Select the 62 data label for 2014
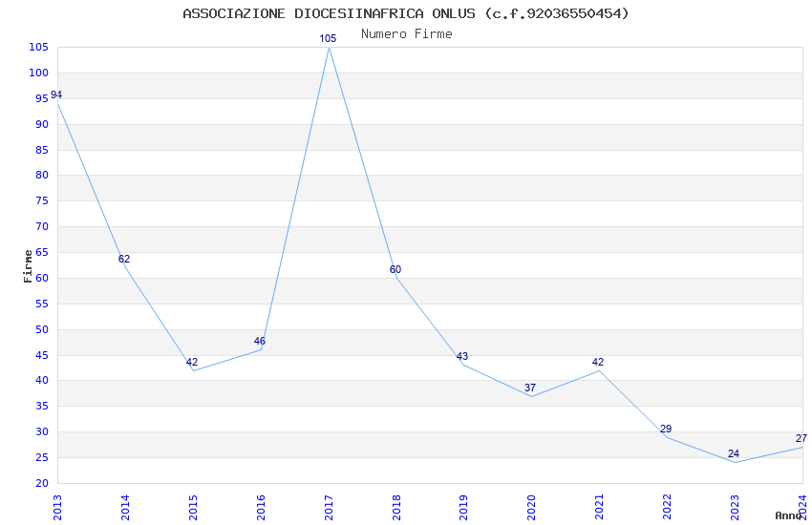The height and width of the screenshot is (525, 812). [124, 259]
